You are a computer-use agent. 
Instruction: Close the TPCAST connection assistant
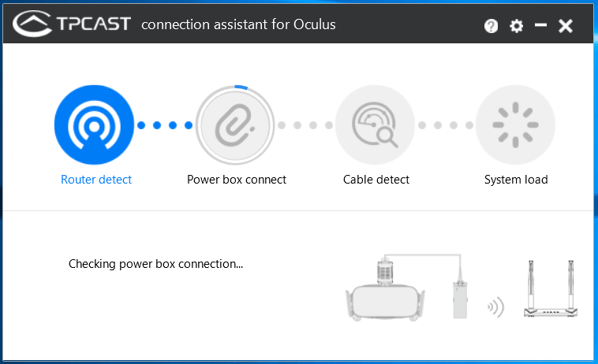point(566,26)
